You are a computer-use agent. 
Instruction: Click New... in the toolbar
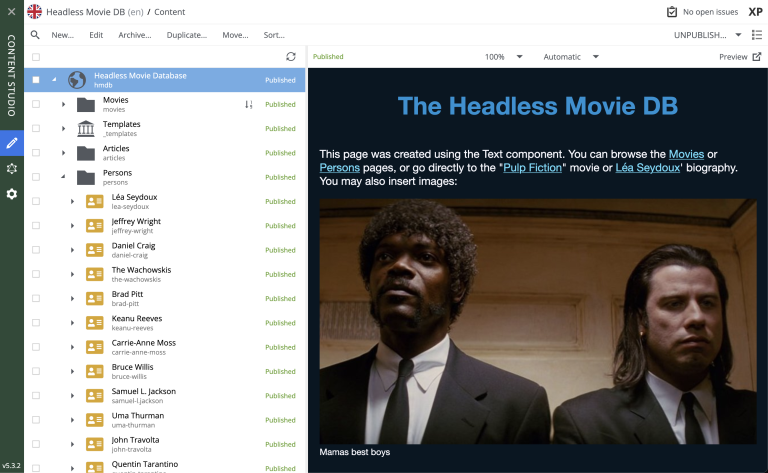pos(63,35)
